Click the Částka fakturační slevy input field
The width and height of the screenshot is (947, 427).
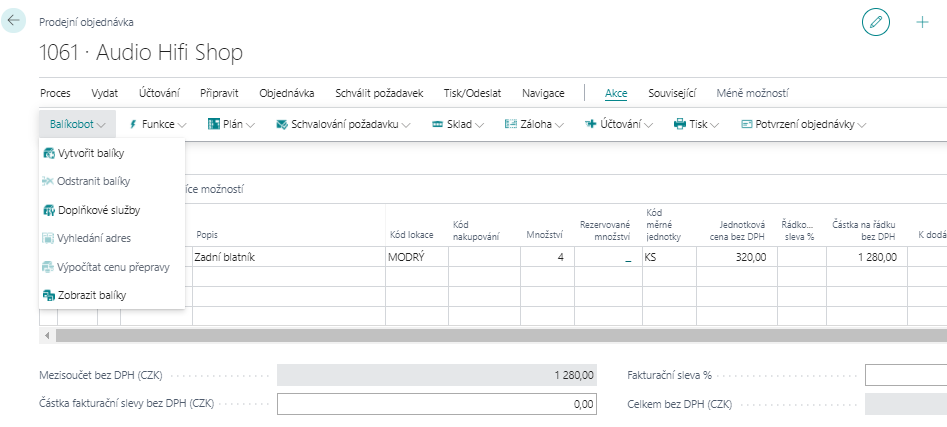436,404
